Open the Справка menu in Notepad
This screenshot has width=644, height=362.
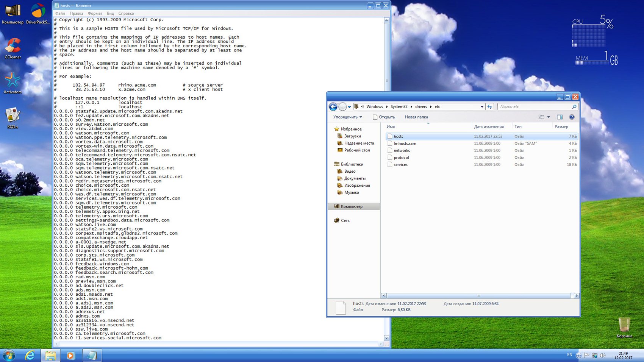(x=126, y=13)
